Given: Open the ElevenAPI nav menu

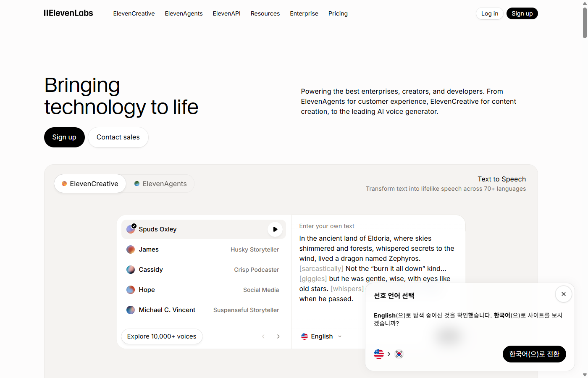Looking at the screenshot, I should pyautogui.click(x=226, y=13).
